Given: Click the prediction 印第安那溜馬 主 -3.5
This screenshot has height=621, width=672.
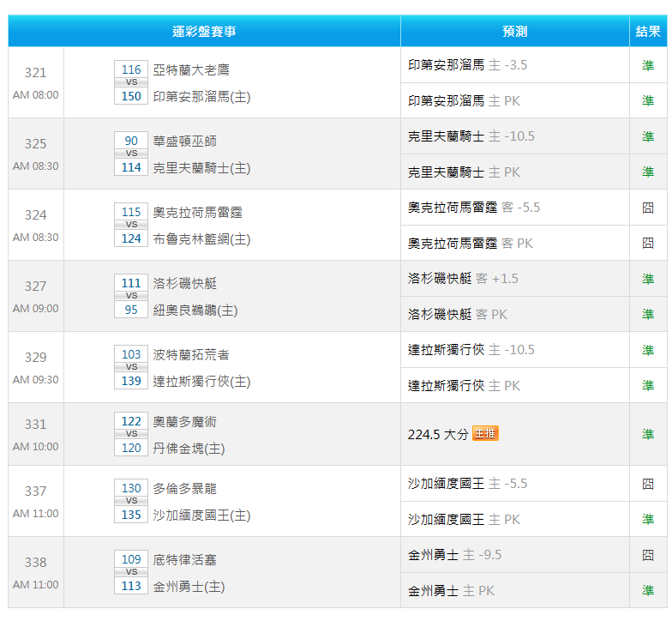Looking at the screenshot, I should coord(468,65).
